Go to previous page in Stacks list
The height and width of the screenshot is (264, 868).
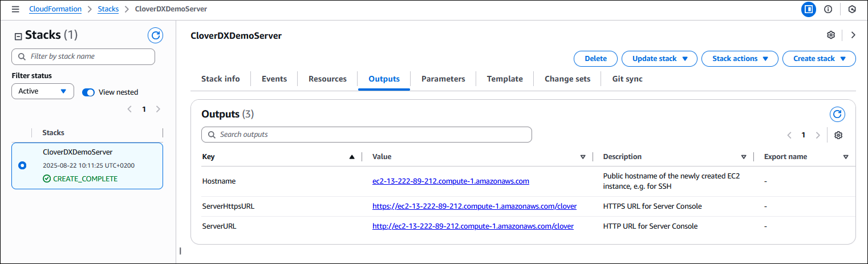(129, 109)
